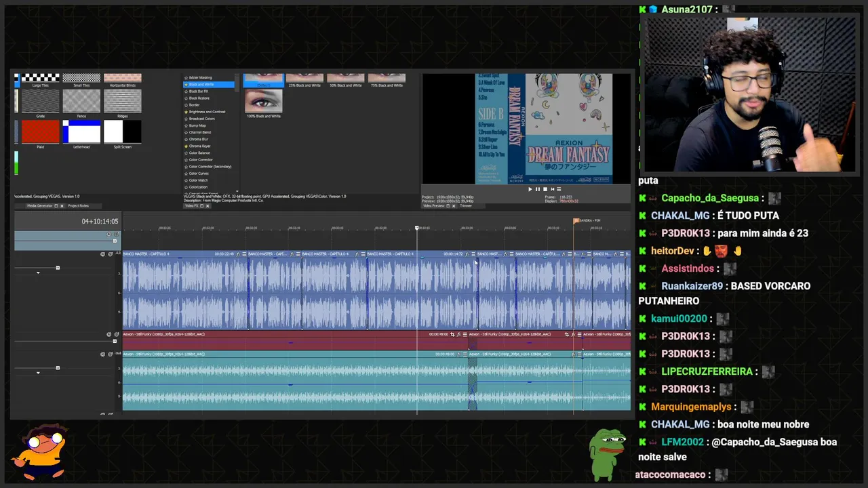Toggle favorite star for Border

click(186, 105)
